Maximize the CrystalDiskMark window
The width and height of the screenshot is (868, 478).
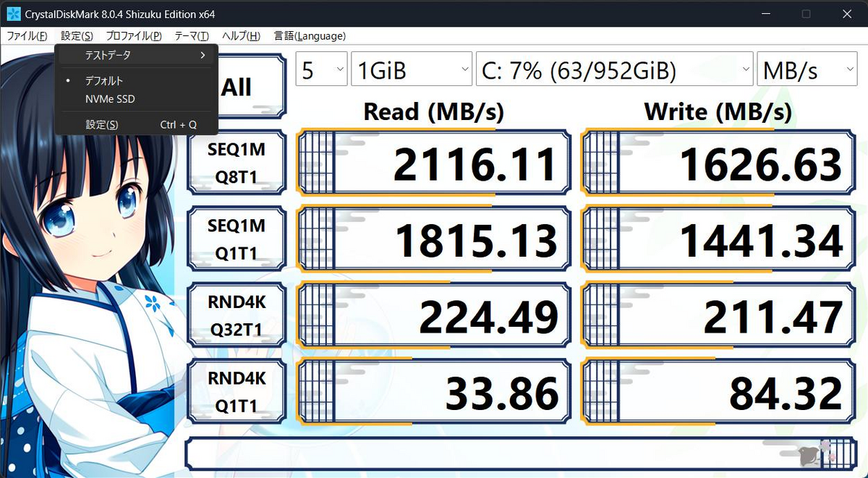pos(806,14)
